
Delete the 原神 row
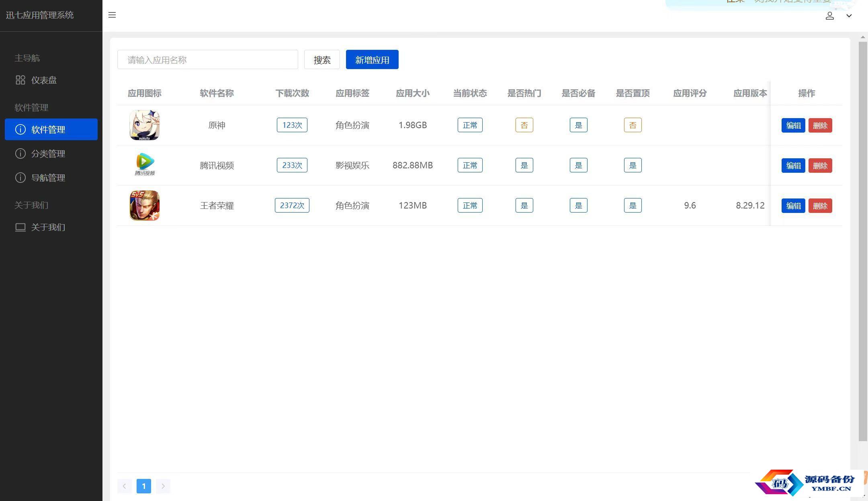(820, 125)
